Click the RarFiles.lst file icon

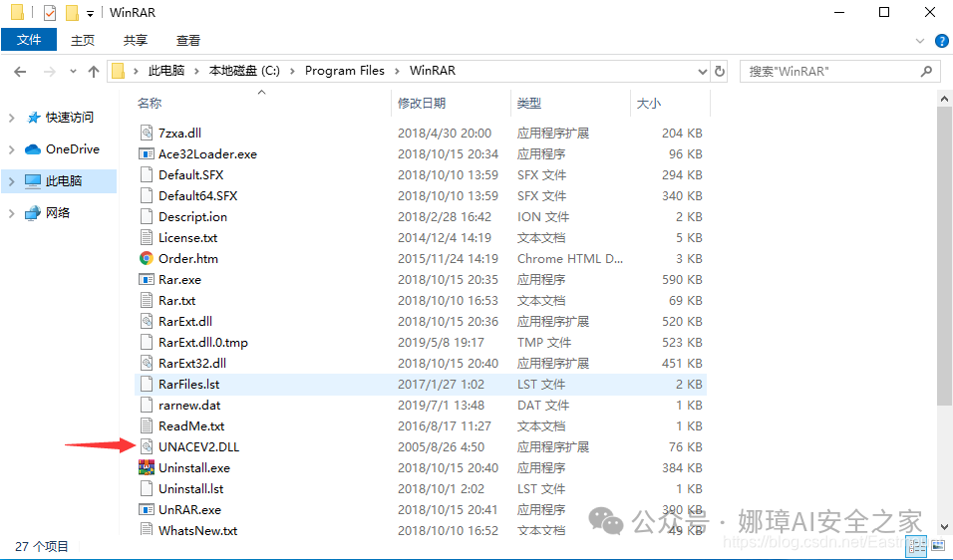coord(146,385)
